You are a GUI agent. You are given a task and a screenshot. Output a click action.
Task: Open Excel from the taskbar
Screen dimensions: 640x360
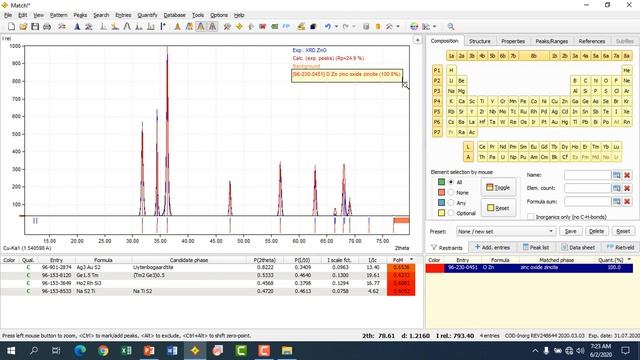pyautogui.click(x=126, y=351)
